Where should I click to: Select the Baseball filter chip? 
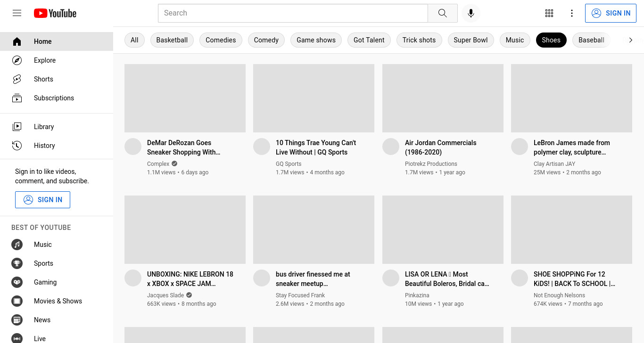(591, 40)
